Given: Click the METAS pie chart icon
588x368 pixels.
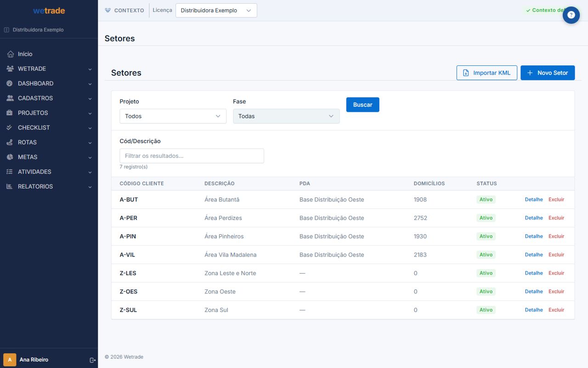Looking at the screenshot, I should [10, 157].
